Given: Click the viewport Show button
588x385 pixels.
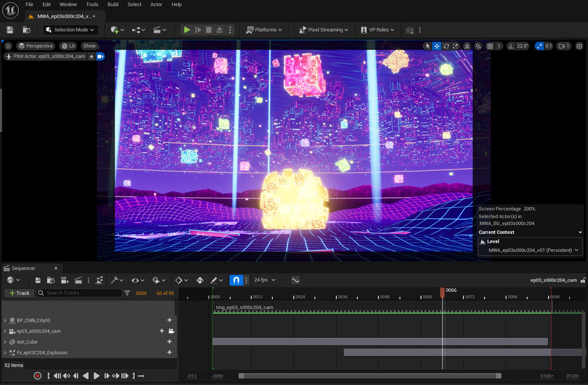Looking at the screenshot, I should 89,46.
